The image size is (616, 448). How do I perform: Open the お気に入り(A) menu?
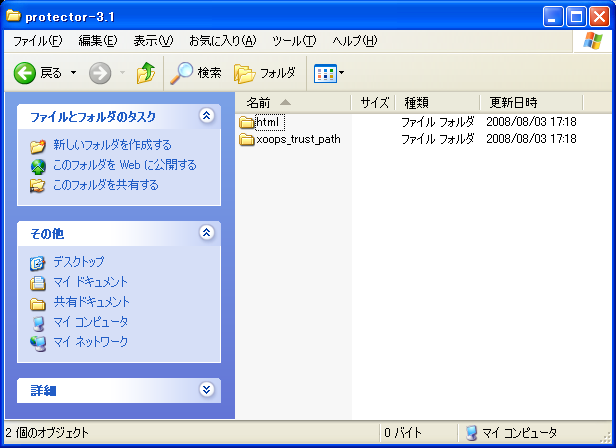[x=223, y=40]
